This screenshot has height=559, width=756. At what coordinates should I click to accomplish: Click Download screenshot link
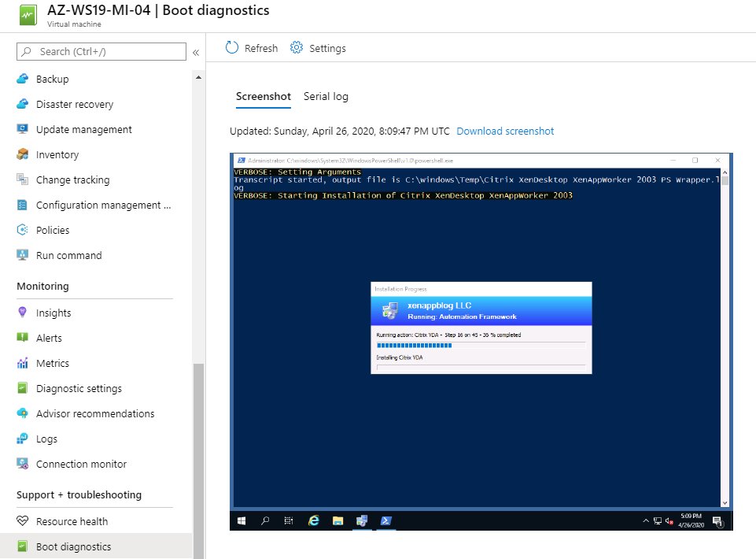tap(505, 131)
